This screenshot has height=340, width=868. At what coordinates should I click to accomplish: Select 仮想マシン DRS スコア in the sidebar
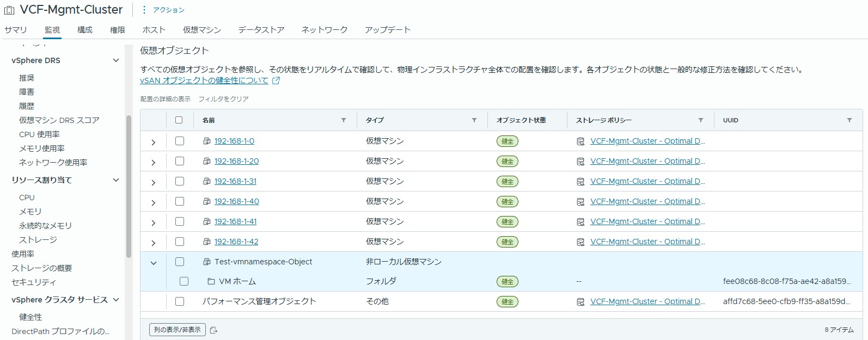tap(59, 120)
